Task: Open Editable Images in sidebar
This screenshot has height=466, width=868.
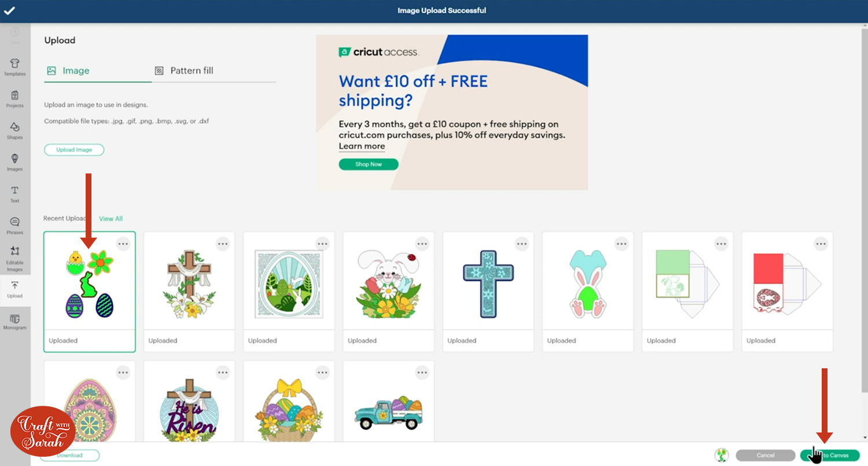Action: click(x=15, y=258)
